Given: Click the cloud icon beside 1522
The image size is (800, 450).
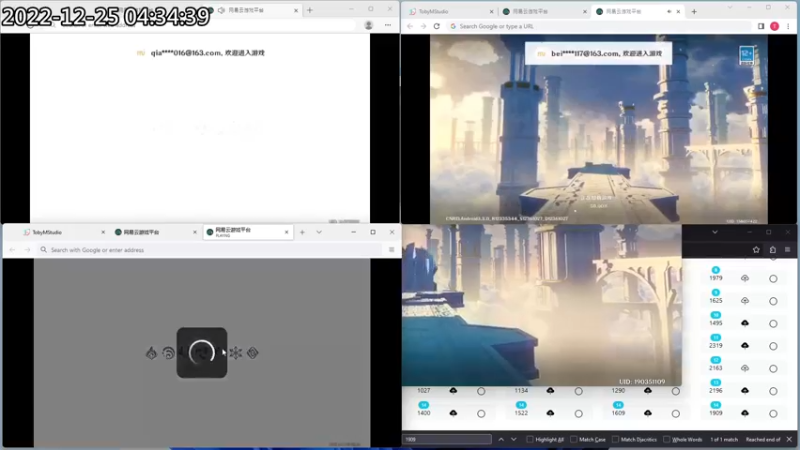Looking at the screenshot, I should [x=550, y=413].
